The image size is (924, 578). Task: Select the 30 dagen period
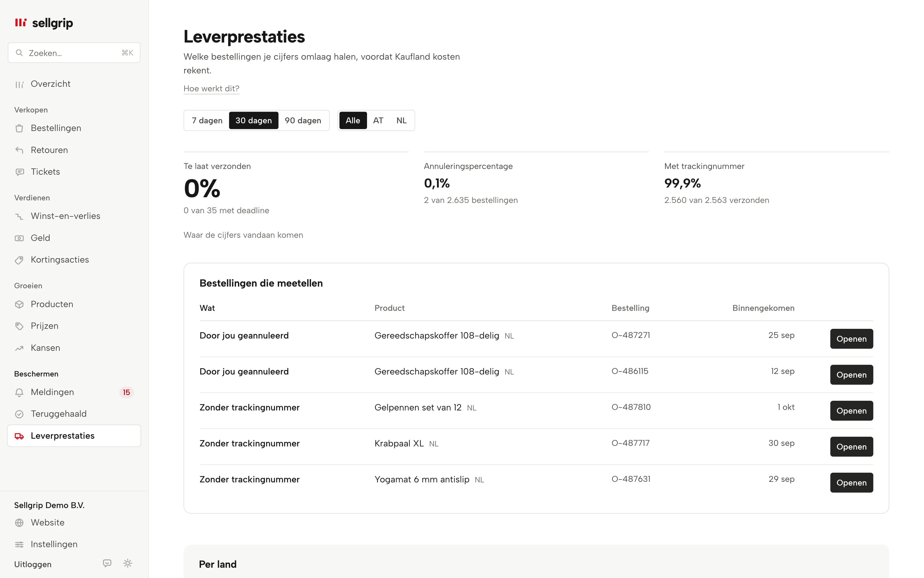[254, 120]
